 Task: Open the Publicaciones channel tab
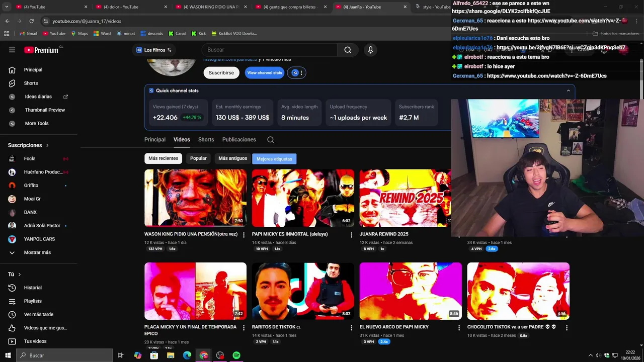239,140
